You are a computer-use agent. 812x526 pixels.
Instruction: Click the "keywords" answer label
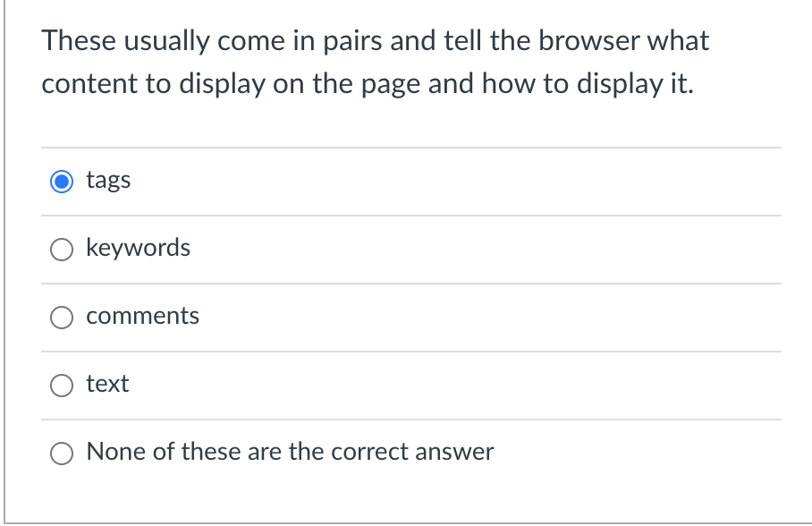[138, 248]
